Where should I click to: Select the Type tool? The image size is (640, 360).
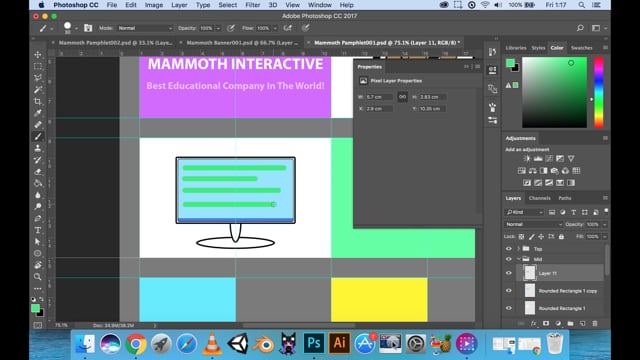coord(38,230)
